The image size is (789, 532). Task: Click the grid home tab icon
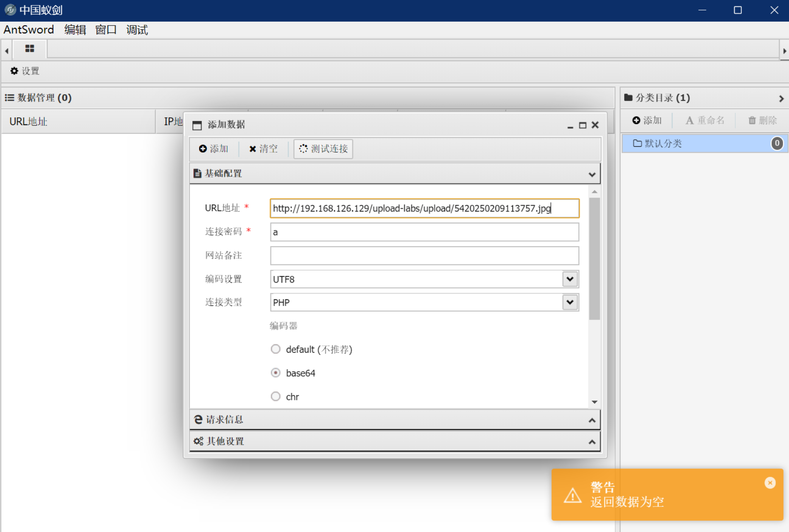[29, 49]
